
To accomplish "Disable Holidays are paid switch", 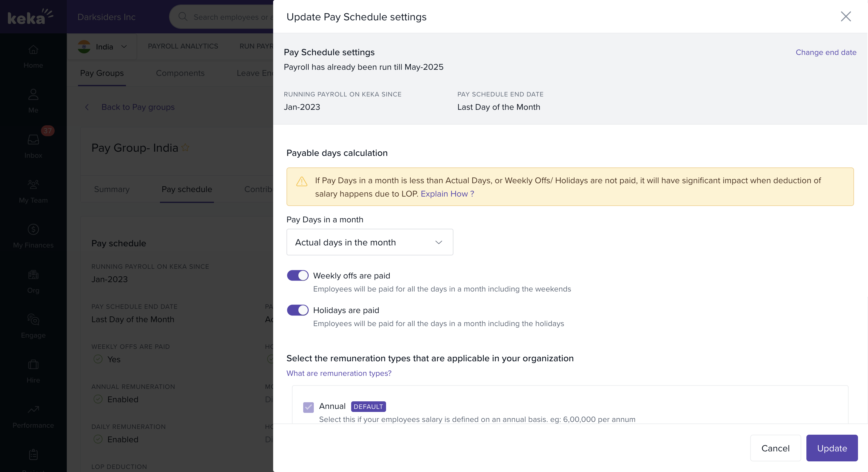I will pyautogui.click(x=297, y=310).
